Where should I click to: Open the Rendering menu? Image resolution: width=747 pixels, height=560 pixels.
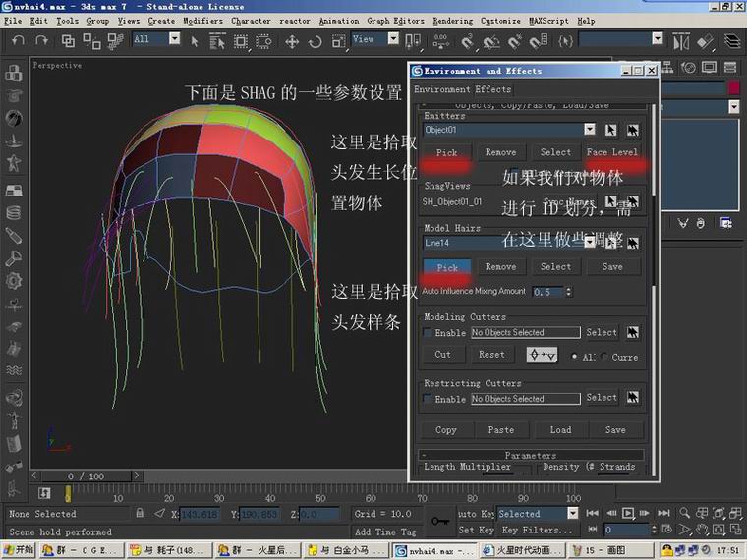point(452,21)
